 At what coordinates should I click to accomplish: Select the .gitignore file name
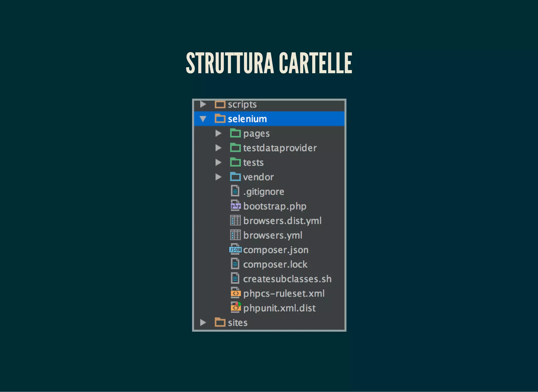[264, 192]
